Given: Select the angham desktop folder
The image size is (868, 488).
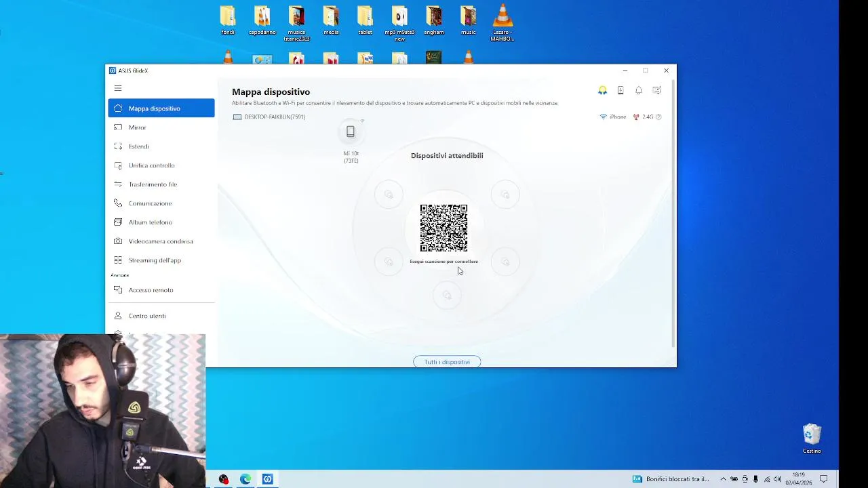Looking at the screenshot, I should (434, 20).
